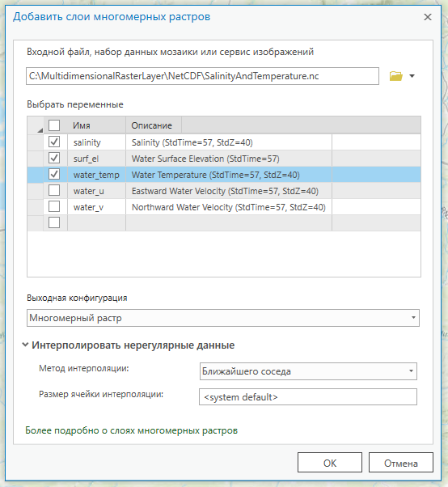Screen dimensions: 448x487
Task: Open the folder browse icon
Action: click(x=396, y=76)
